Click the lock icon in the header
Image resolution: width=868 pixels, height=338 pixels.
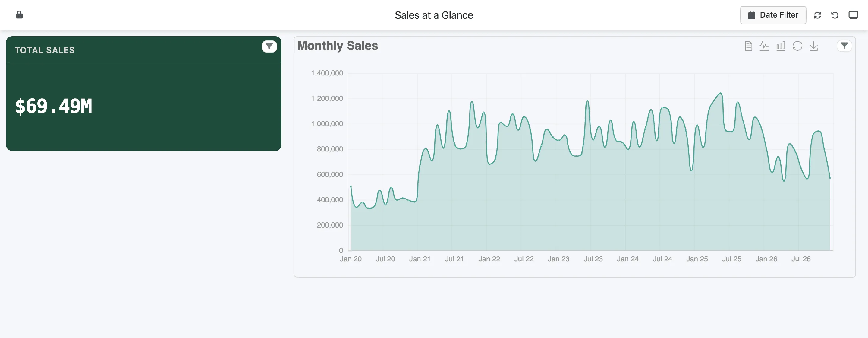(19, 15)
